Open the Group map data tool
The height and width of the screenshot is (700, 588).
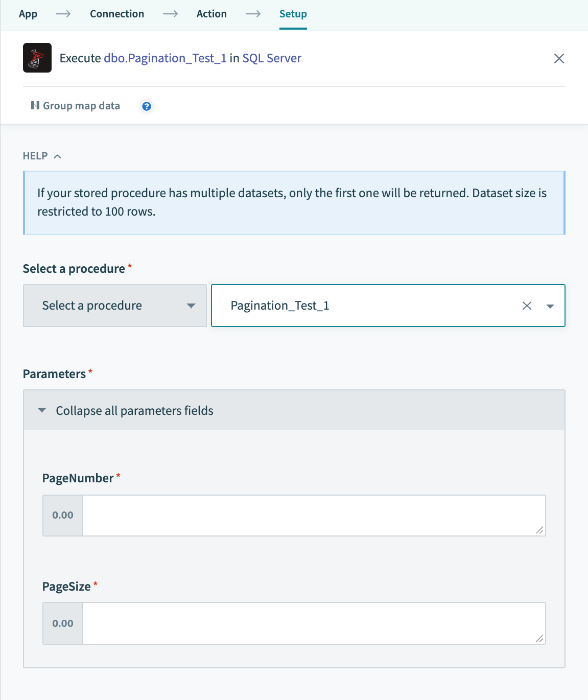pyautogui.click(x=75, y=106)
